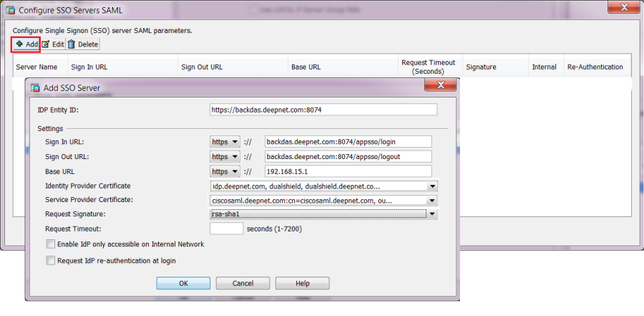Open the Sign Out URL protocol dropdown
Screen dimensions: 644x316
click(225, 157)
